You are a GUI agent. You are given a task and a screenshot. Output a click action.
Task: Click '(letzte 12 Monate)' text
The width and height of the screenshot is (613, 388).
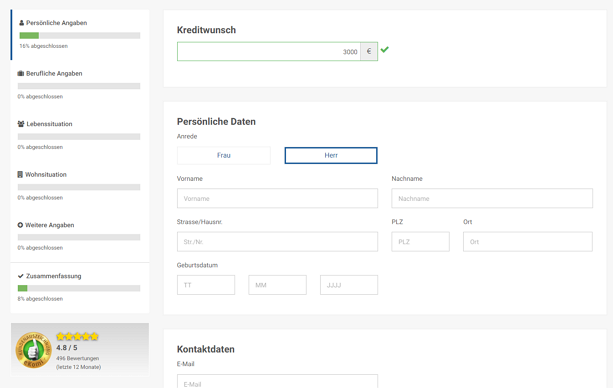tap(79, 367)
